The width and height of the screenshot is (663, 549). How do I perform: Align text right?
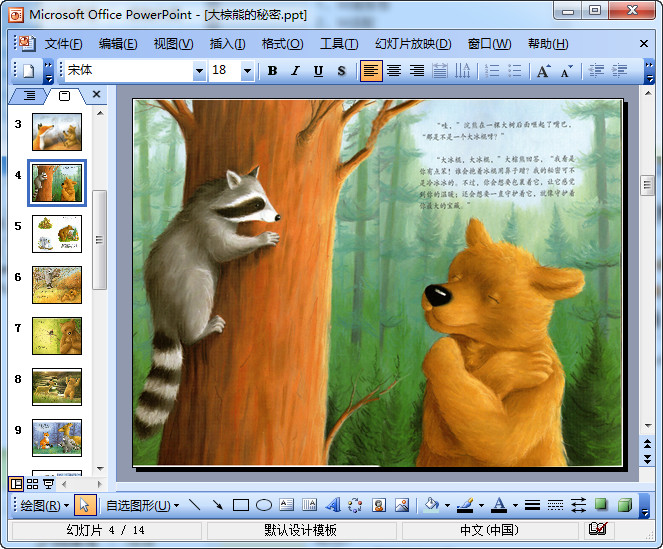pos(417,71)
